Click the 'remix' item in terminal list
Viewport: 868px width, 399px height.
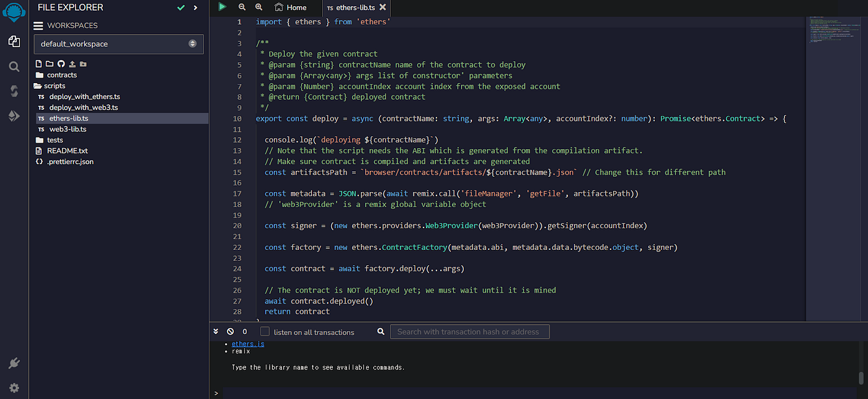(241, 351)
